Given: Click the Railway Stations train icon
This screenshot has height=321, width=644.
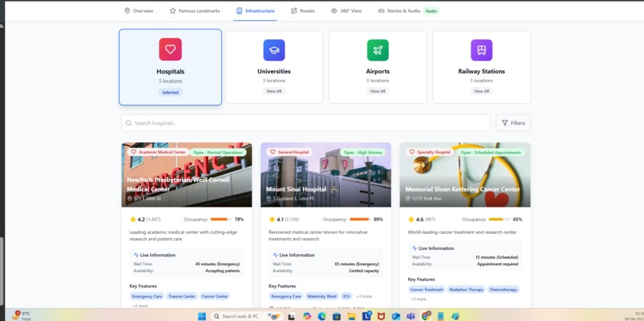Looking at the screenshot, I should (481, 50).
